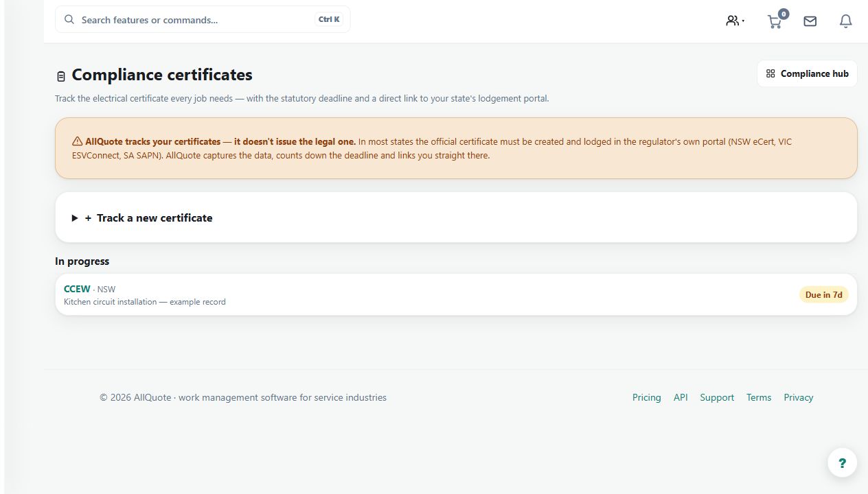Open the Terms footer link
This screenshot has width=868, height=494.
pos(759,397)
